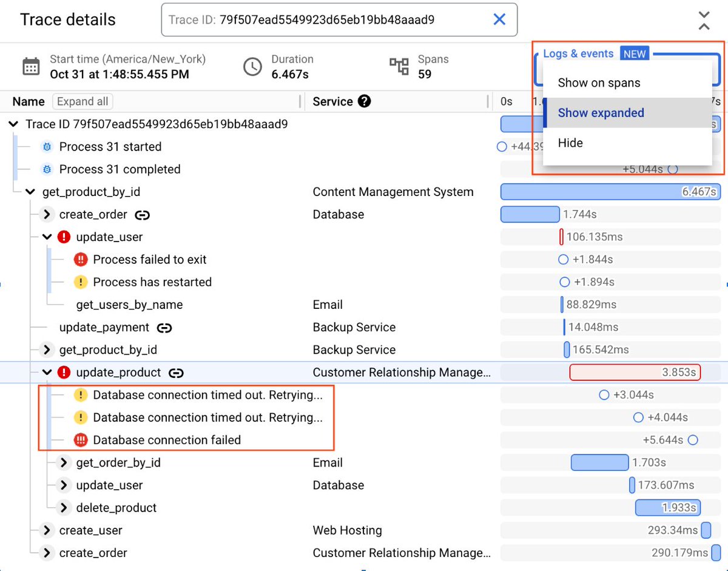Click the Web Hosting service cell

(x=348, y=530)
